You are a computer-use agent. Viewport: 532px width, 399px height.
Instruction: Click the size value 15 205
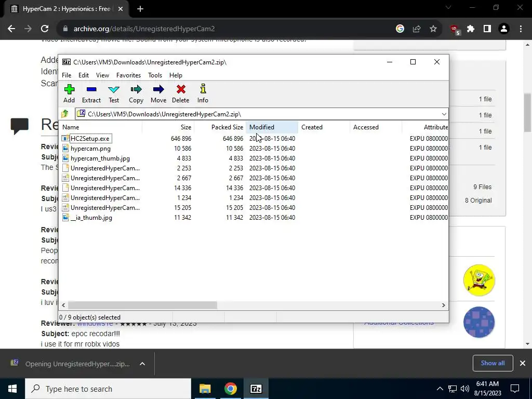point(182,208)
